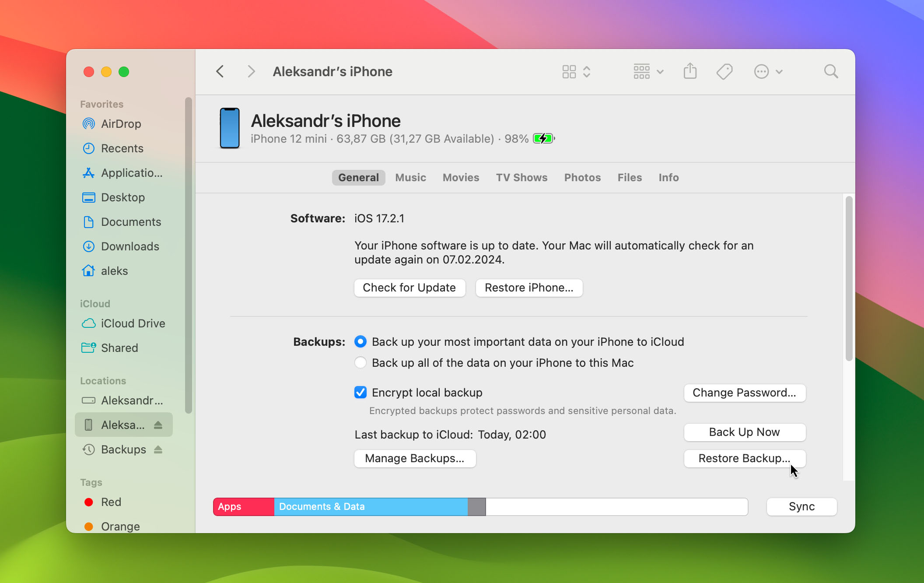The image size is (924, 583).
Task: Open the TV Shows tab
Action: click(x=521, y=177)
